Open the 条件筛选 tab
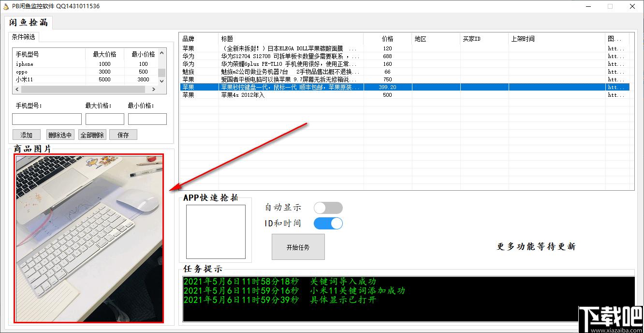Viewport: 644px width, 333px height. pos(24,37)
